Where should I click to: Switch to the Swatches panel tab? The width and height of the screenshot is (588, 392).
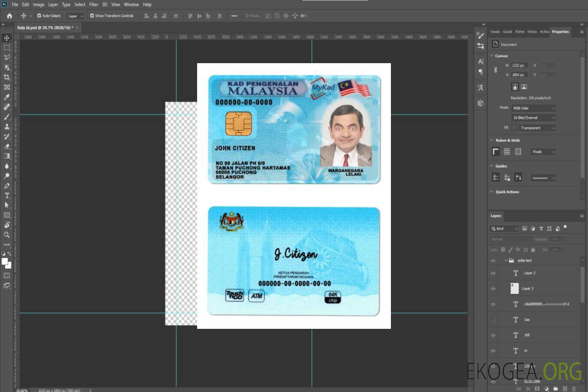pyautogui.click(x=495, y=32)
